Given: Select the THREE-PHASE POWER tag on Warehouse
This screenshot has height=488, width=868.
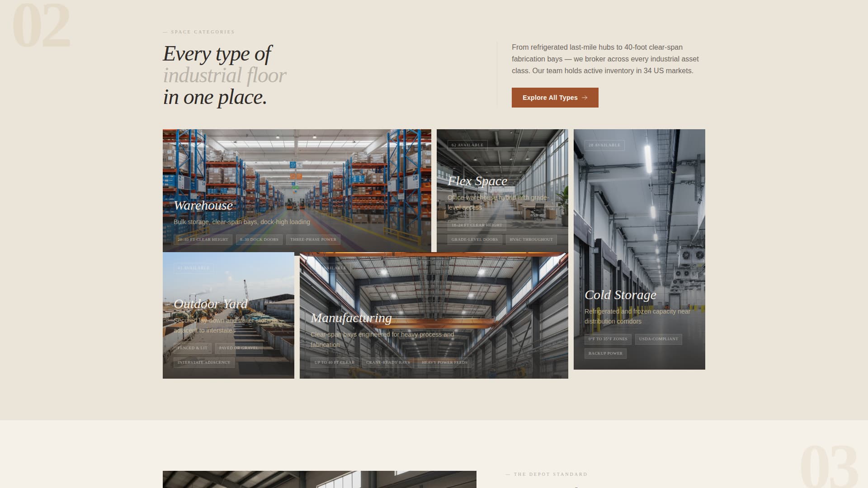Looking at the screenshot, I should coord(312,239).
